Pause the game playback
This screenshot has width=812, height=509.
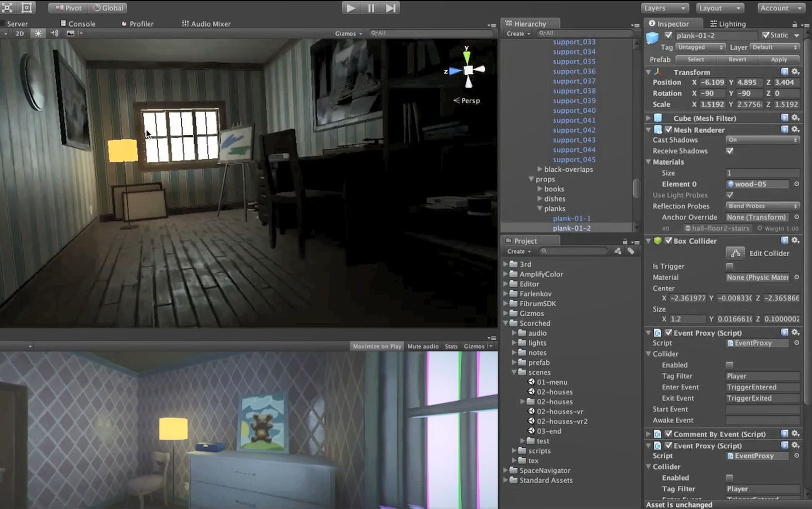click(x=371, y=8)
